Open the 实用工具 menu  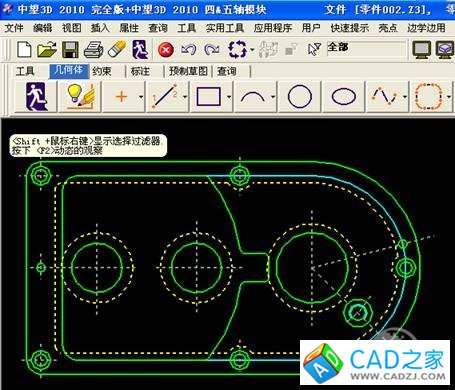coord(225,28)
